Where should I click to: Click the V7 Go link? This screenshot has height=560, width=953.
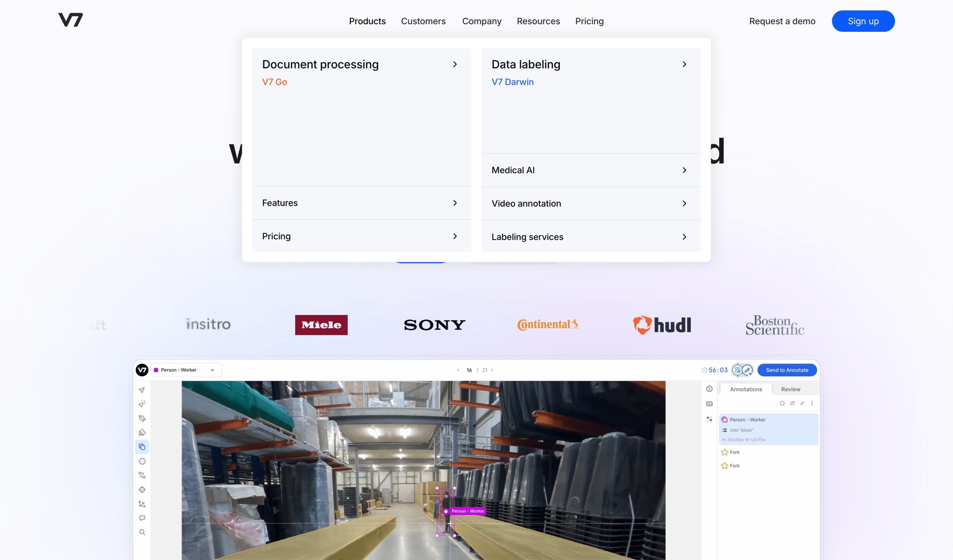pos(274,82)
